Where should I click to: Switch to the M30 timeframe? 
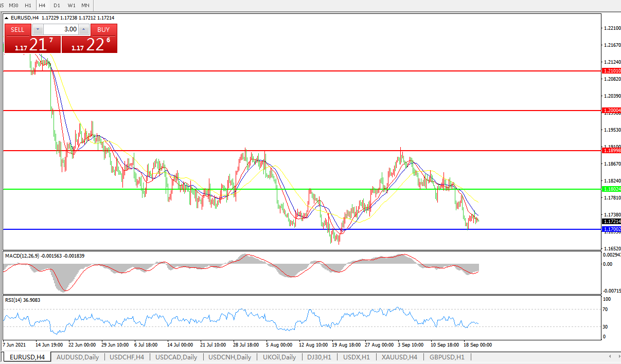pyautogui.click(x=14, y=5)
